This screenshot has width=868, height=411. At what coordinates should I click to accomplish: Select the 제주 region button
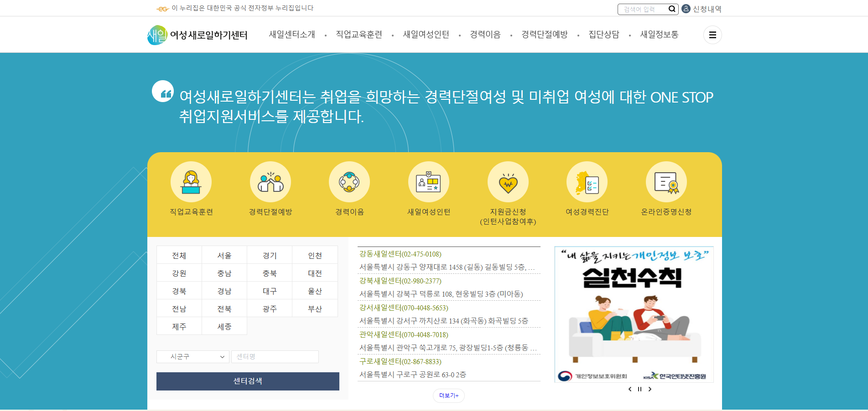(x=179, y=326)
